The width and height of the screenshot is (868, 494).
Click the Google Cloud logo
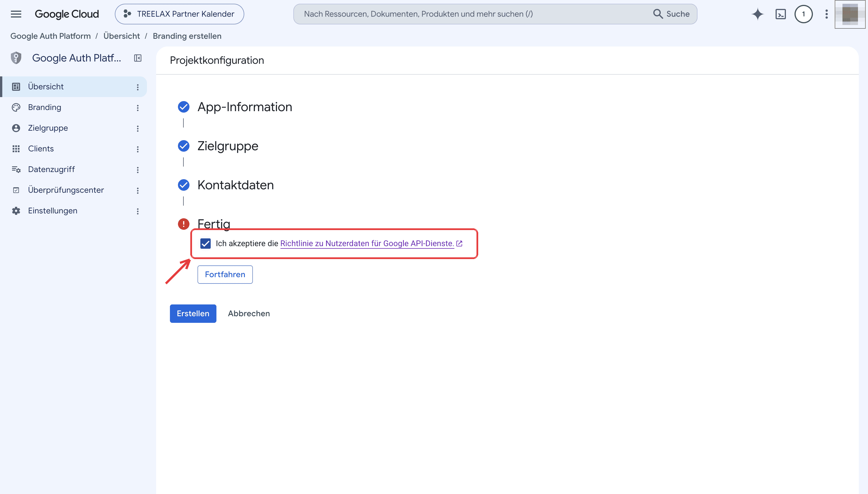[67, 14]
